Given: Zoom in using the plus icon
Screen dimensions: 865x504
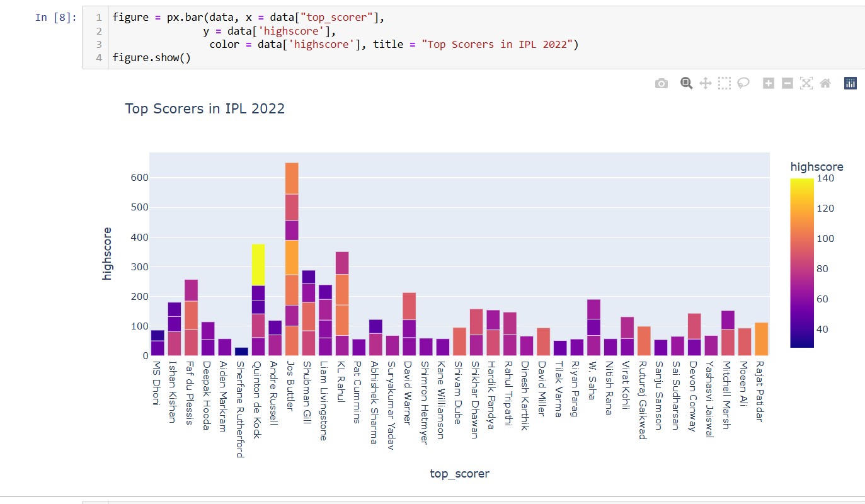Looking at the screenshot, I should pyautogui.click(x=768, y=83).
